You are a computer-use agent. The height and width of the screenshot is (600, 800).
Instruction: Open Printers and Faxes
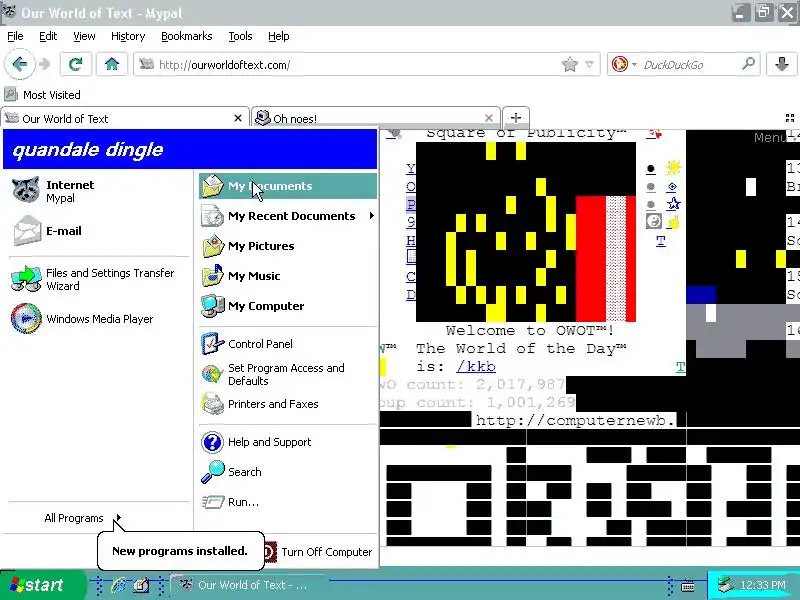tap(288, 404)
